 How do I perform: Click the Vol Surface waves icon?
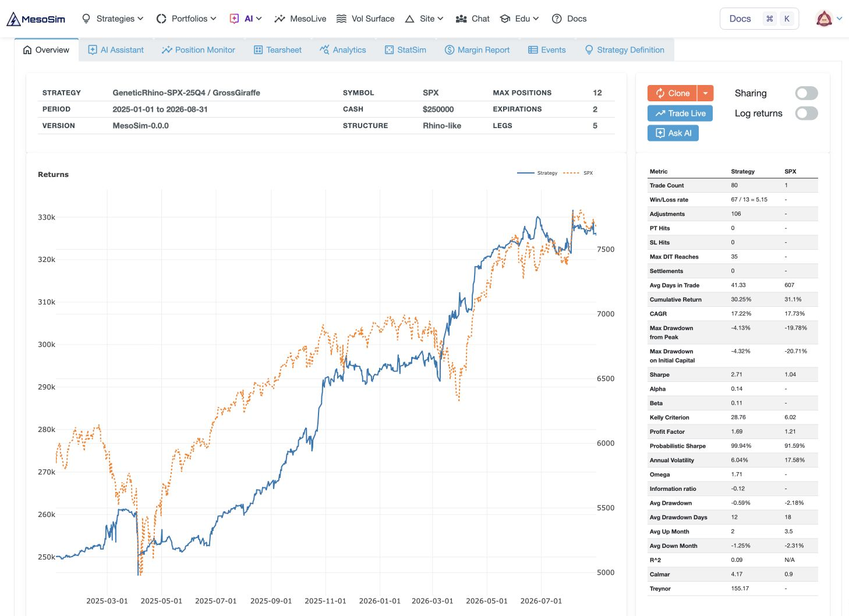point(341,19)
